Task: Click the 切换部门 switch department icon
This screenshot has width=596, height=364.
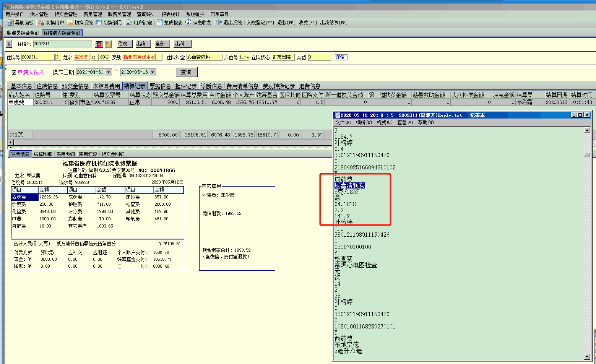Action: point(99,23)
